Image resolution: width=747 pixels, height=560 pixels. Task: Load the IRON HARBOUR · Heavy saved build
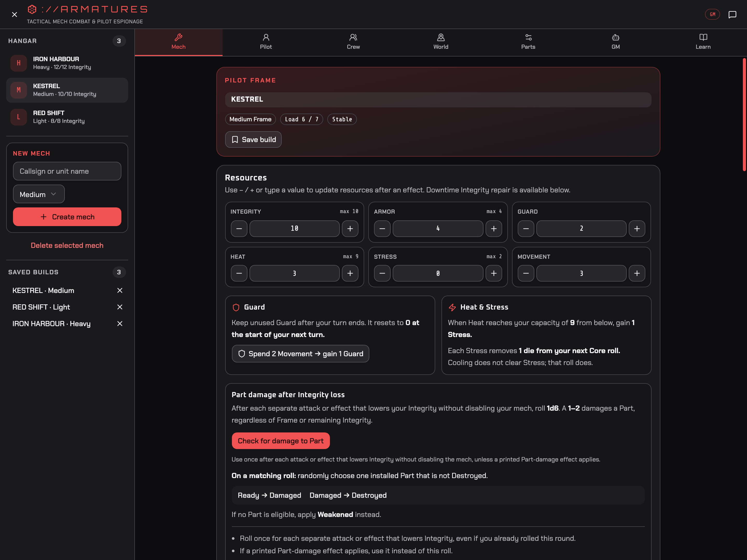(x=51, y=323)
